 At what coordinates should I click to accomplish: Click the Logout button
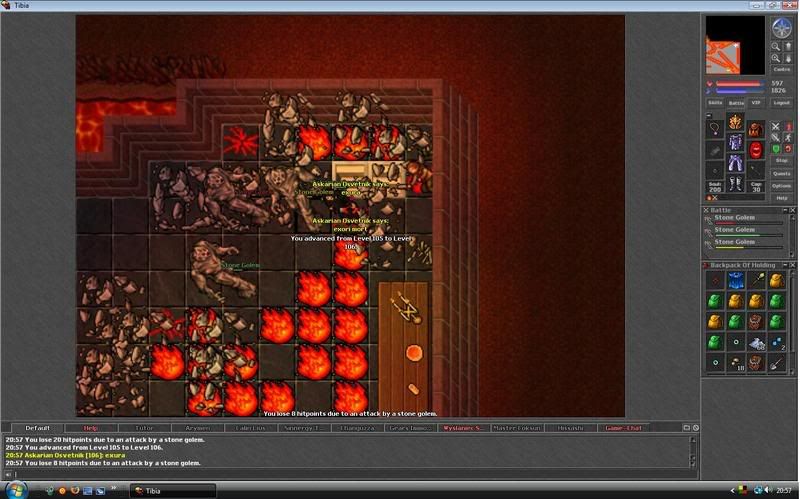click(781, 103)
